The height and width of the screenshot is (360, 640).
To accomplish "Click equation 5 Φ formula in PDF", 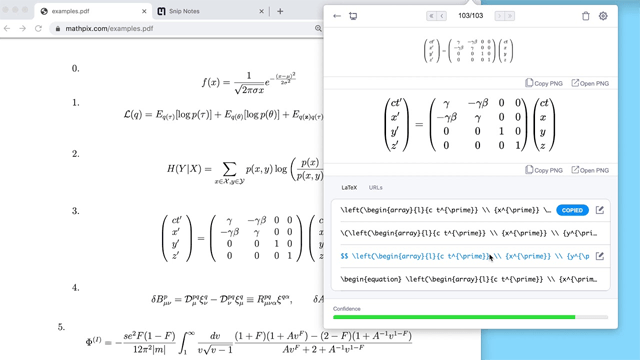I will point(249,342).
